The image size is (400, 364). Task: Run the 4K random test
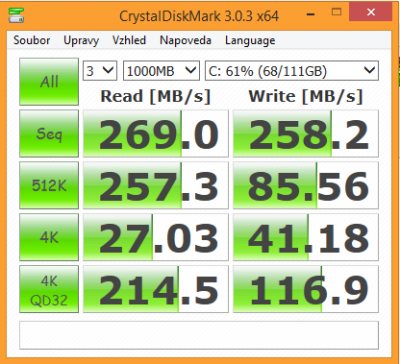click(x=49, y=237)
